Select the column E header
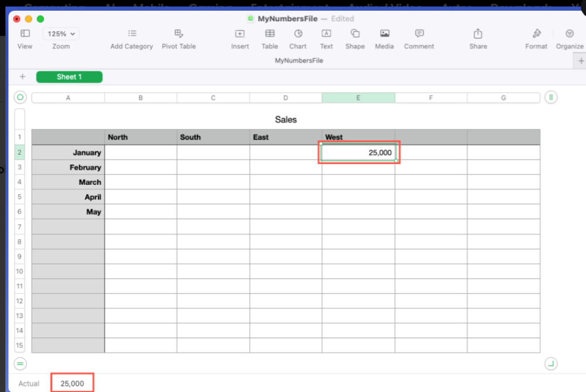This screenshot has height=392, width=586. (x=359, y=97)
